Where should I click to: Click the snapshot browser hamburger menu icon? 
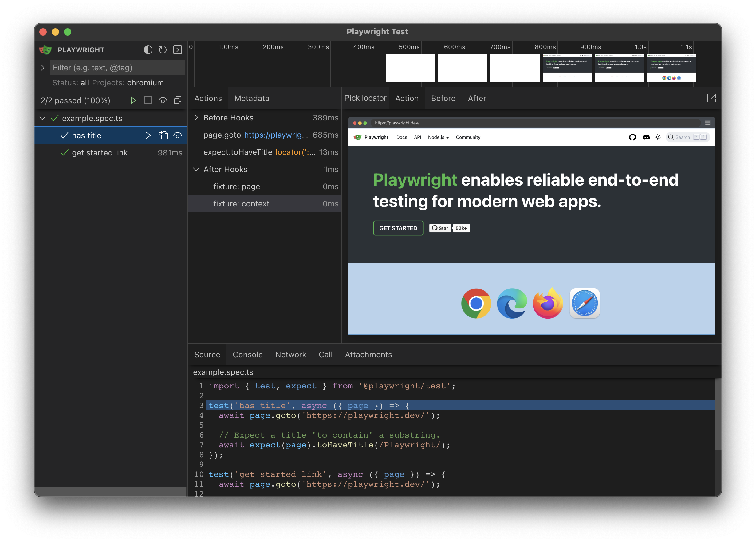[x=708, y=123]
